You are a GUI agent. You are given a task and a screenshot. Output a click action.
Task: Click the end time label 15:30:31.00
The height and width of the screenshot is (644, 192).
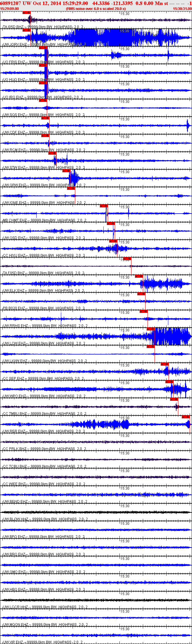point(182,9)
